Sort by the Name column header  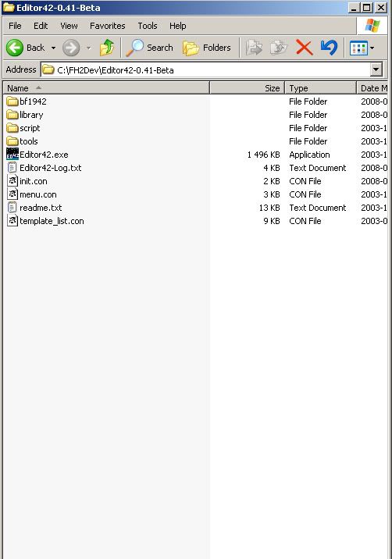pyautogui.click(x=106, y=88)
